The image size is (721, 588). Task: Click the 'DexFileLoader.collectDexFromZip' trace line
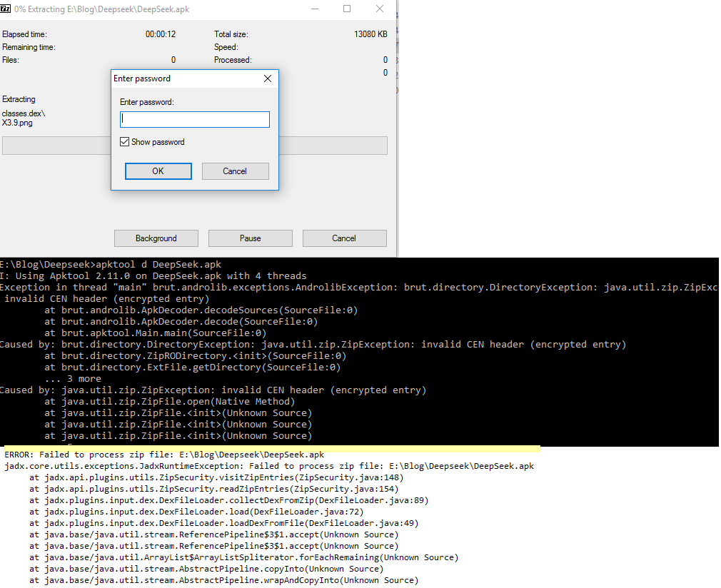pyautogui.click(x=229, y=501)
